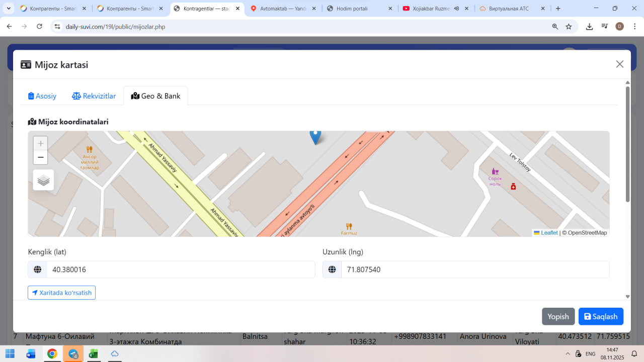
Task: Zoom in on the Leaflet map
Action: pyautogui.click(x=41, y=143)
